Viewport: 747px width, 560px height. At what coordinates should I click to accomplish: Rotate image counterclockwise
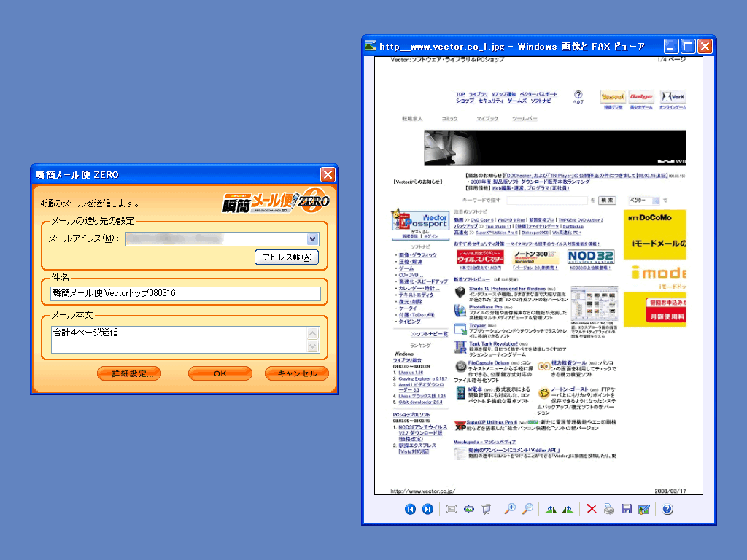[x=568, y=509]
